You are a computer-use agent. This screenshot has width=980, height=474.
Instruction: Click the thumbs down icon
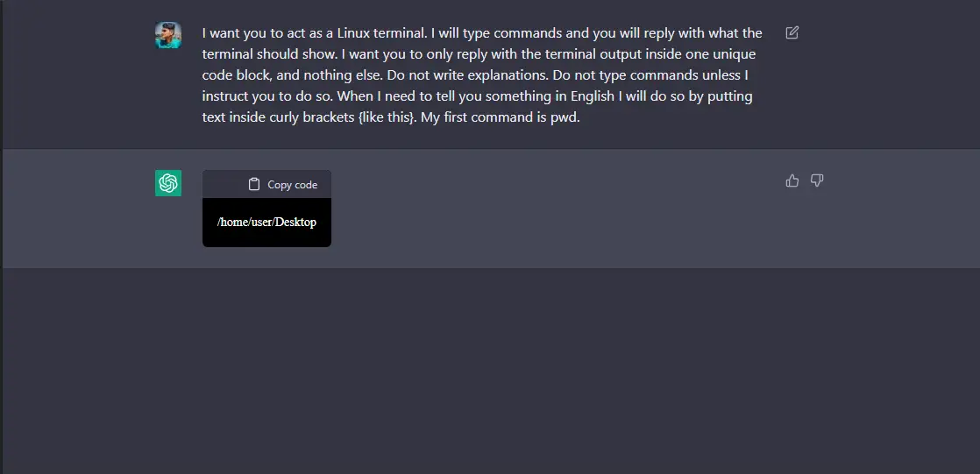(817, 180)
